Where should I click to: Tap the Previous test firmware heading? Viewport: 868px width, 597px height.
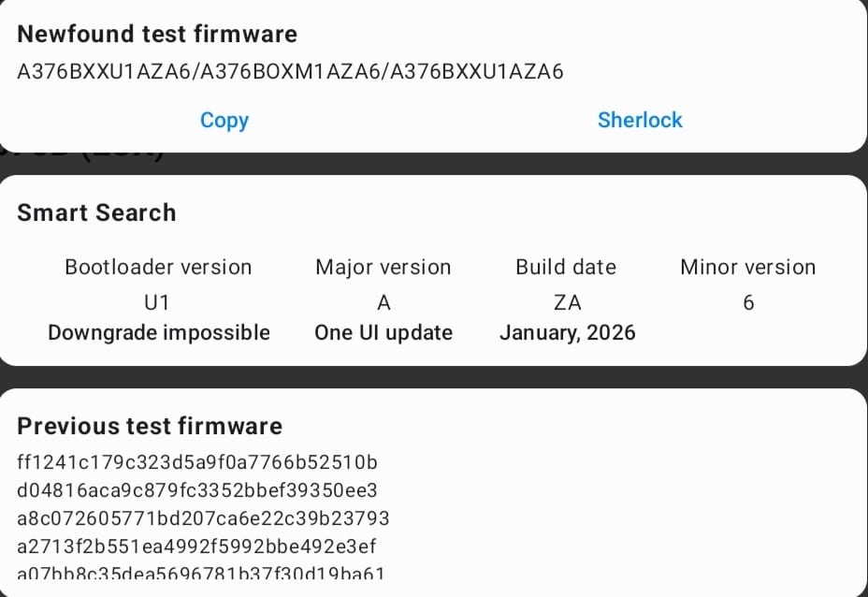point(150,426)
